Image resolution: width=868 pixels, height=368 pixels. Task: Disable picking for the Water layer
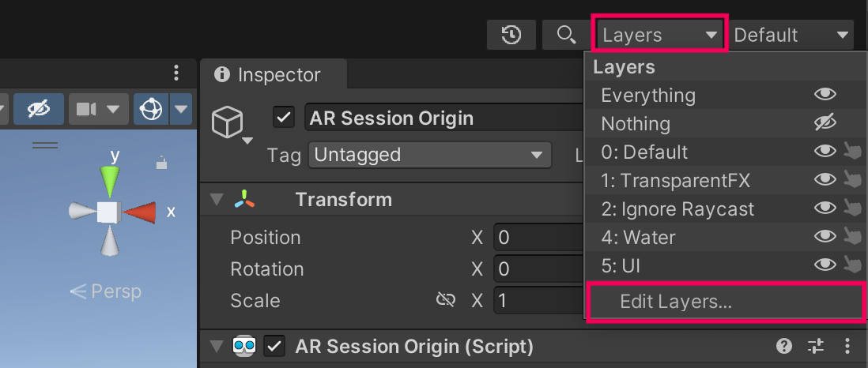click(x=851, y=237)
